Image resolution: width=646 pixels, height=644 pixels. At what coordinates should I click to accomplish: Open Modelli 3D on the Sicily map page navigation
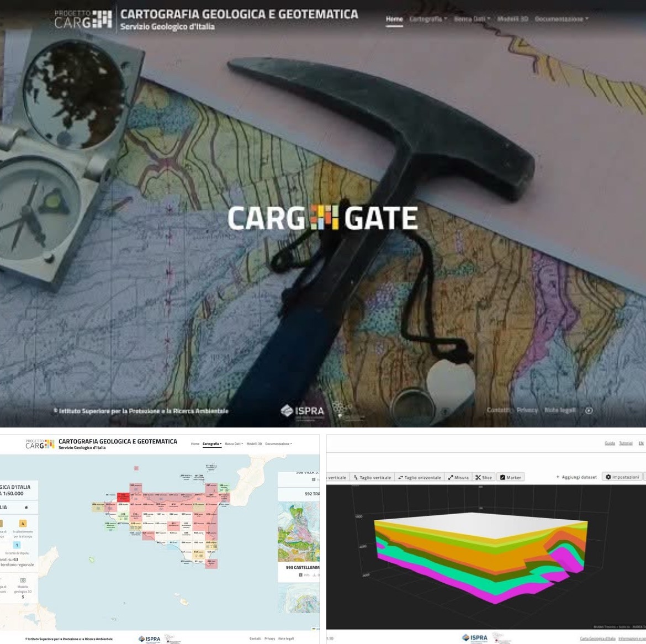coord(254,444)
